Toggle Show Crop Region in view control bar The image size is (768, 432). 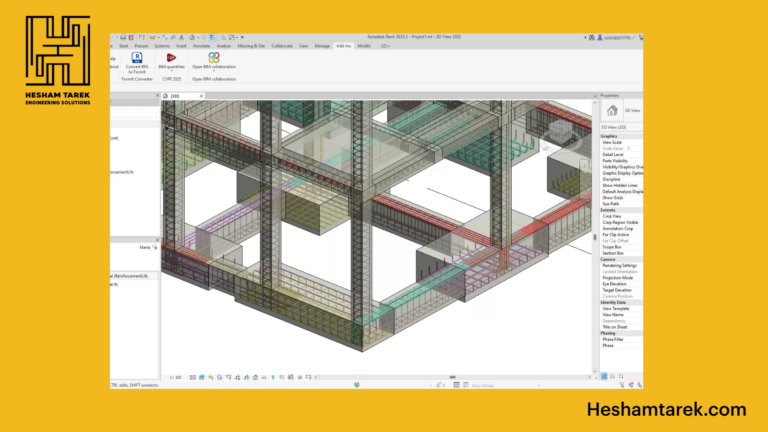tap(247, 377)
